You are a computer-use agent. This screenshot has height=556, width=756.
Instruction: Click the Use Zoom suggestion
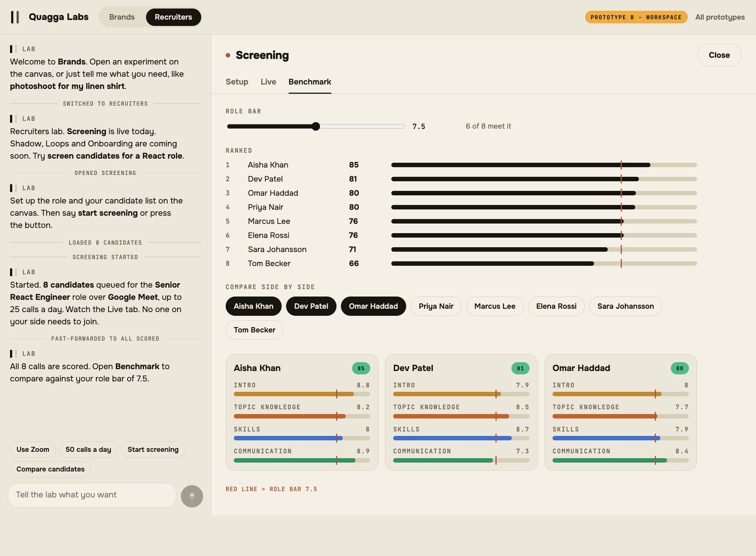33,450
